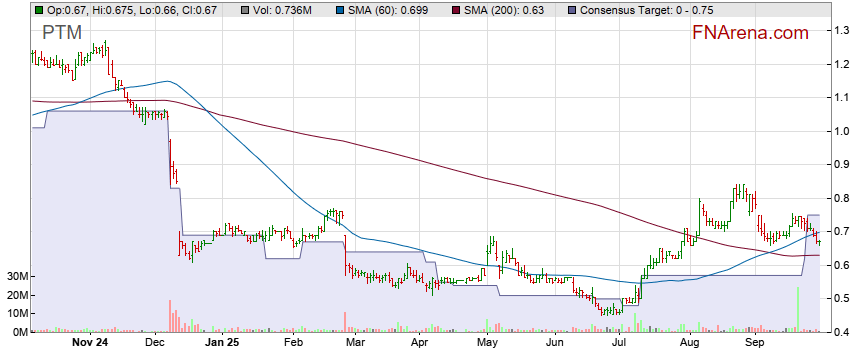Click the 0.7 price axis label
This screenshot has width=859, height=363.
[842, 232]
